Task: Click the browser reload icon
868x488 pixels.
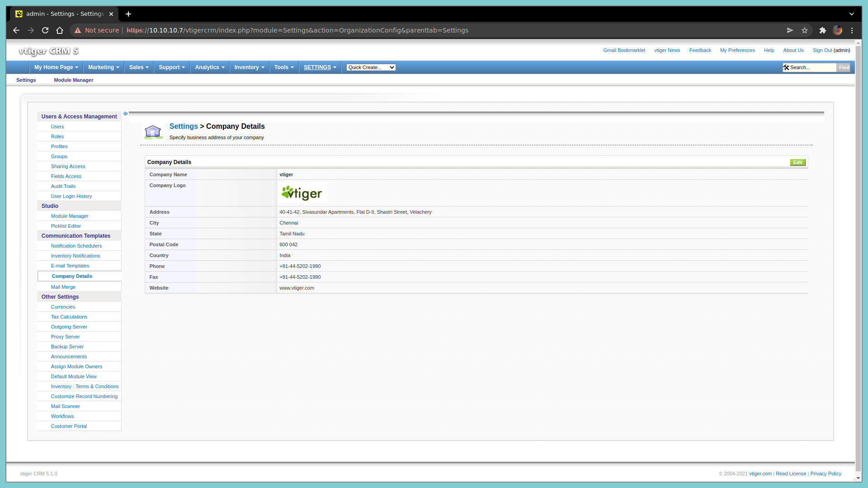Action: click(45, 30)
